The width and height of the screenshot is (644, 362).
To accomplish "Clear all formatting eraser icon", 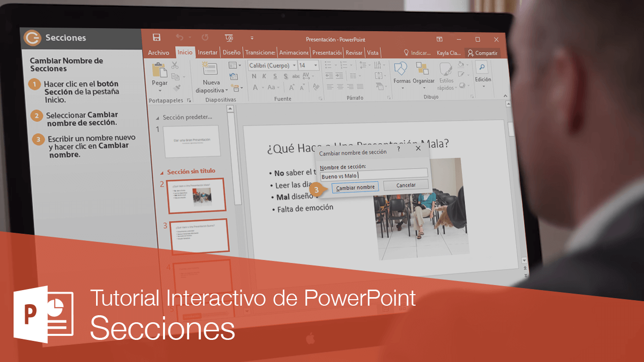I will pyautogui.click(x=316, y=87).
